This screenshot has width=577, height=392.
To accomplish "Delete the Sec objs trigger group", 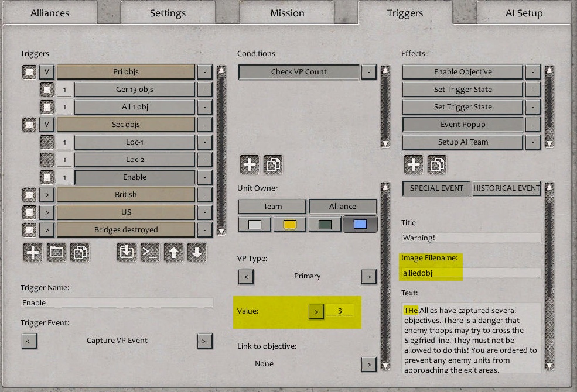I will point(204,125).
